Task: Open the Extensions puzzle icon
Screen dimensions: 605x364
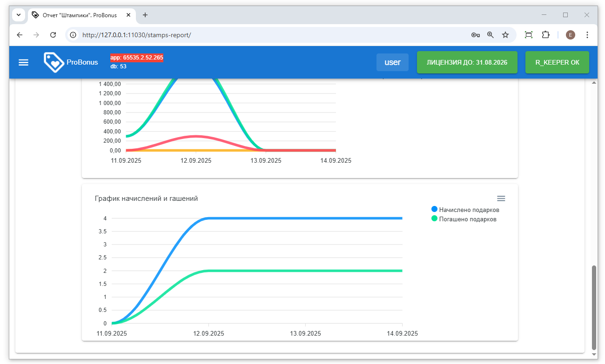Action: click(545, 35)
